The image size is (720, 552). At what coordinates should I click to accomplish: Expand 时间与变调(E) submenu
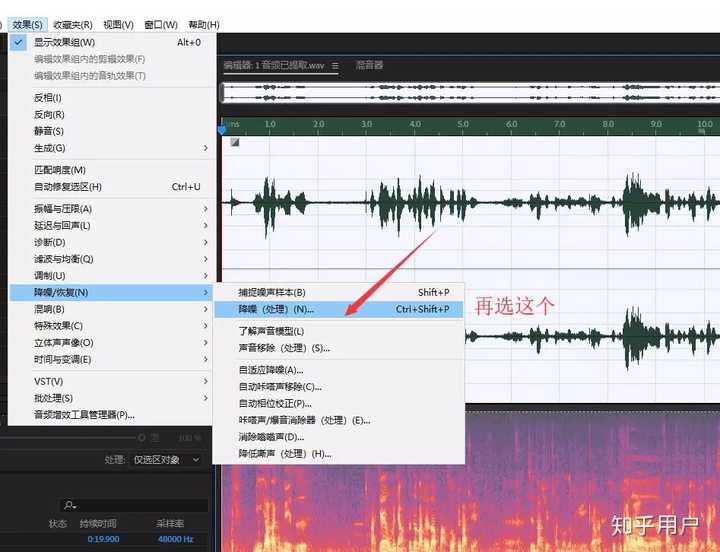click(x=112, y=360)
